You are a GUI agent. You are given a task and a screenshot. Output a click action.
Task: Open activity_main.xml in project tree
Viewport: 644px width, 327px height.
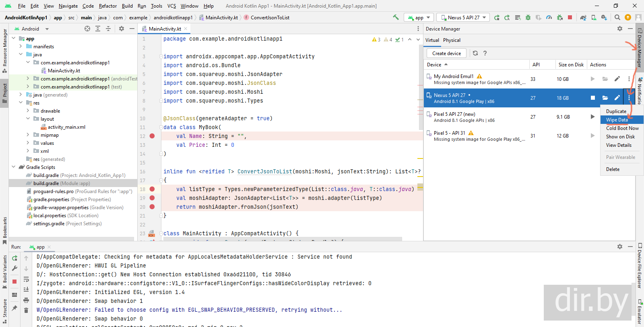point(66,127)
